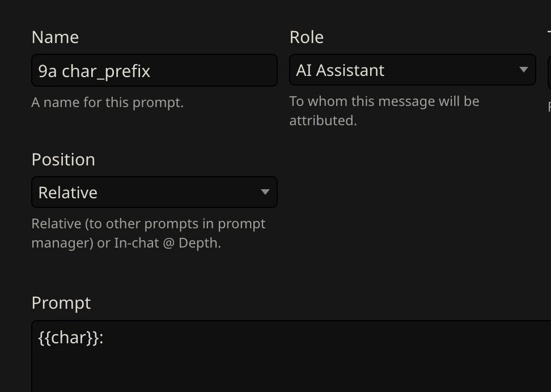Click the Position dropdown arrow icon
This screenshot has height=392, width=551.
[265, 192]
